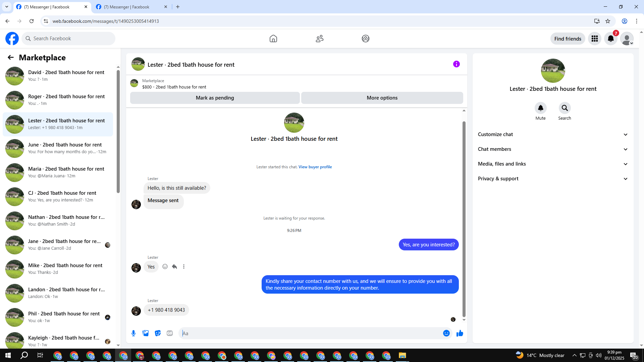The width and height of the screenshot is (644, 362).
Task: Send a thumbs-up like
Action: 460,333
